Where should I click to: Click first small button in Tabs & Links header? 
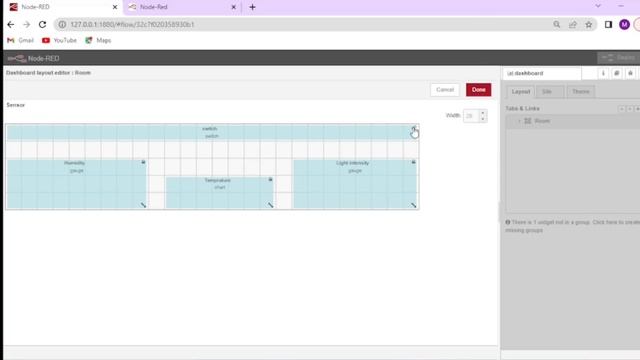(x=622, y=109)
